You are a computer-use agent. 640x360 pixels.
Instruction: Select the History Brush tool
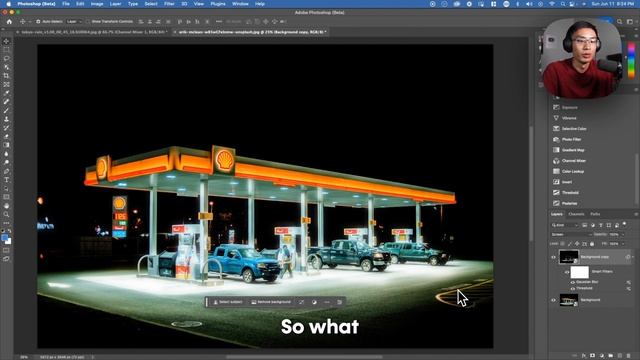pyautogui.click(x=7, y=128)
